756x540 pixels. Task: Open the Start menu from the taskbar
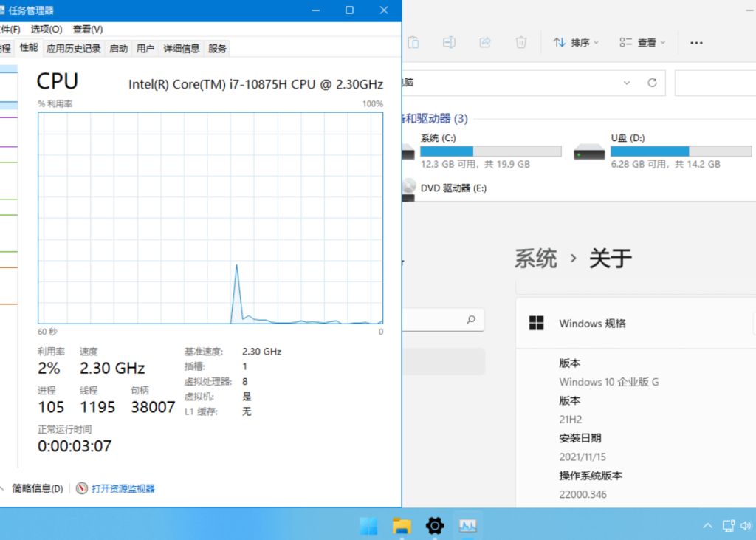369,525
